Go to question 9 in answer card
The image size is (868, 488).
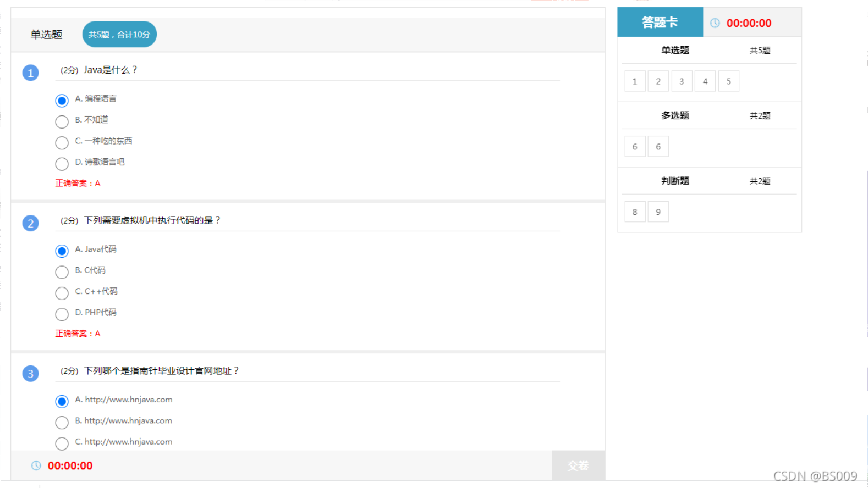click(x=658, y=212)
